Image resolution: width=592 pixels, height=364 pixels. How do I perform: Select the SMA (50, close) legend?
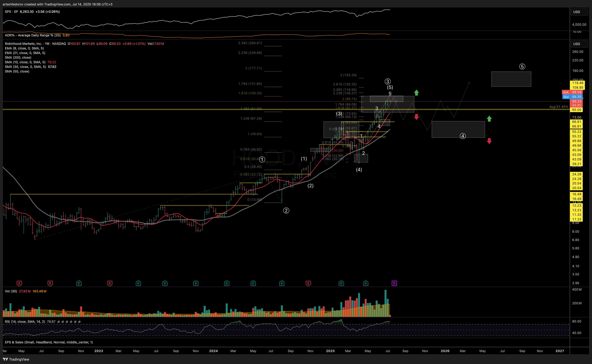17,71
